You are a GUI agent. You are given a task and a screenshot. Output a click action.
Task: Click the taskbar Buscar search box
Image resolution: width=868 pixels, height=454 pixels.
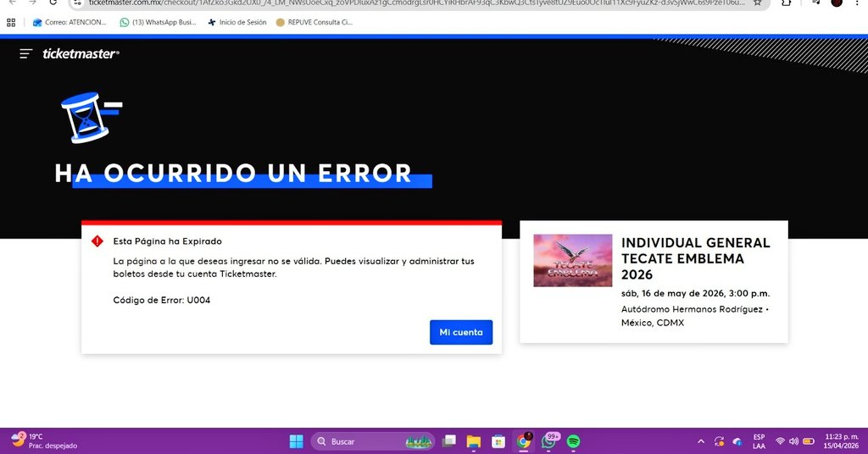click(x=373, y=441)
